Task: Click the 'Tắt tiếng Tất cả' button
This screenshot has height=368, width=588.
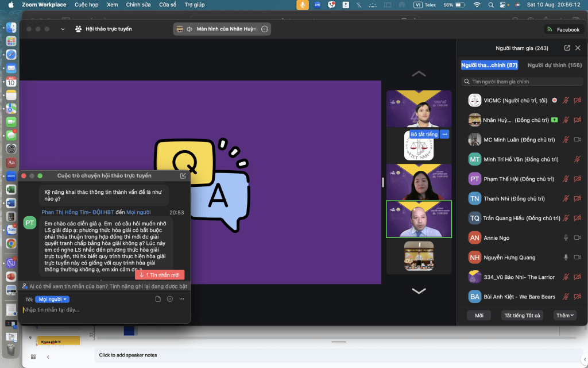Action: point(522,315)
